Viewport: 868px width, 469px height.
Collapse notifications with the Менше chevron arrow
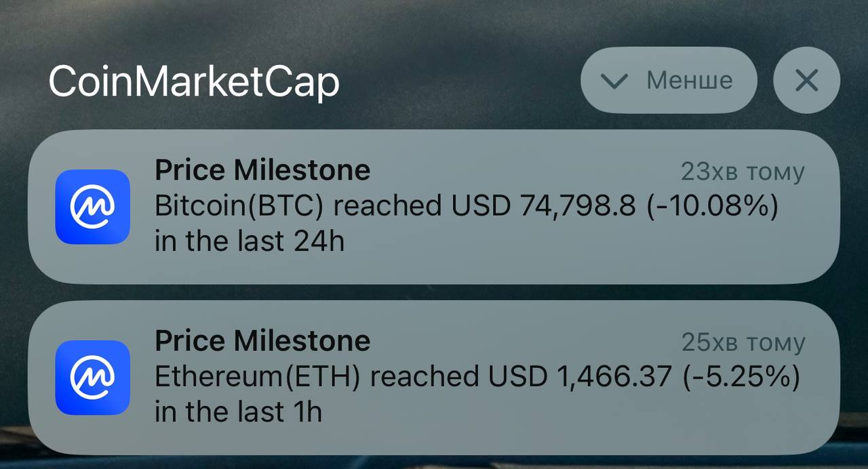pyautogui.click(x=615, y=81)
